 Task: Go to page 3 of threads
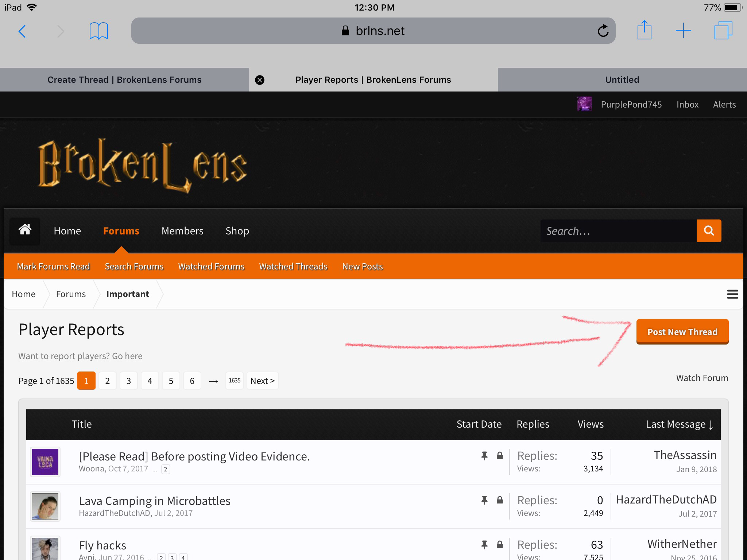(x=128, y=381)
